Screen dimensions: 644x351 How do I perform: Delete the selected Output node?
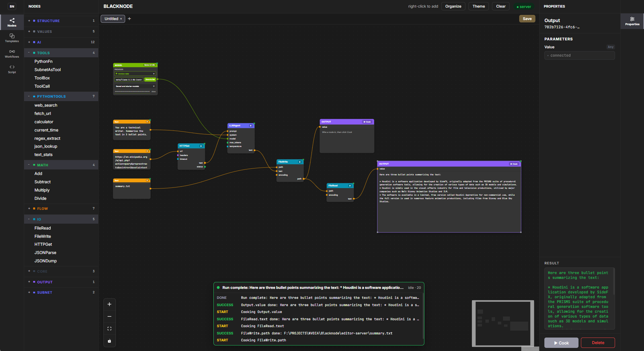pos(598,343)
